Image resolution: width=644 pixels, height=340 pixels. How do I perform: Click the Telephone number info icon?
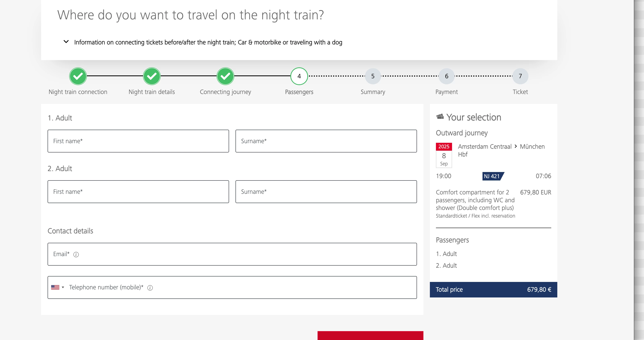click(150, 288)
